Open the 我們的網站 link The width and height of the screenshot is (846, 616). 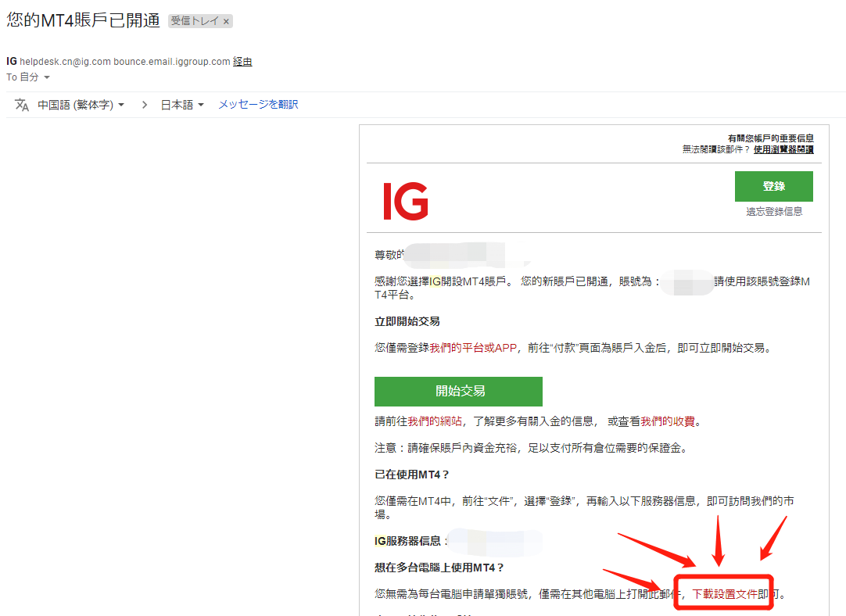[435, 421]
